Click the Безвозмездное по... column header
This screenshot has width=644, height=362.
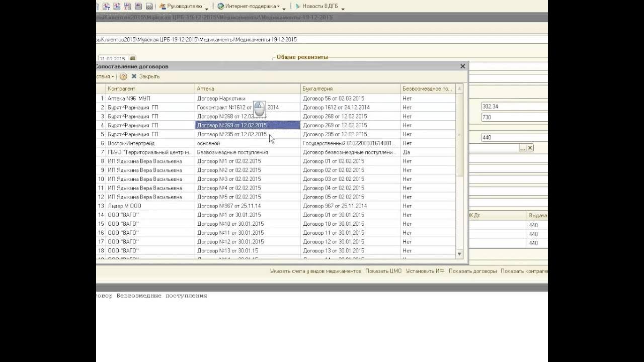[428, 89]
